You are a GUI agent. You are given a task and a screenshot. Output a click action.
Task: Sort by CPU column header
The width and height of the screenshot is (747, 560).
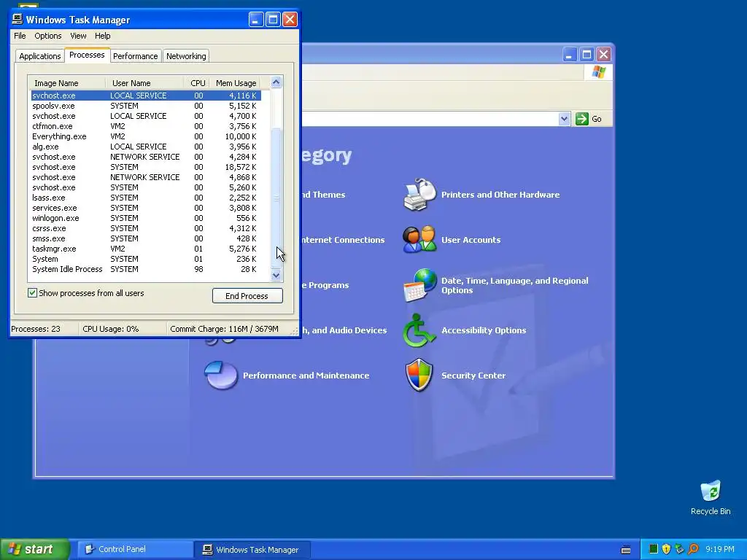[x=197, y=83]
